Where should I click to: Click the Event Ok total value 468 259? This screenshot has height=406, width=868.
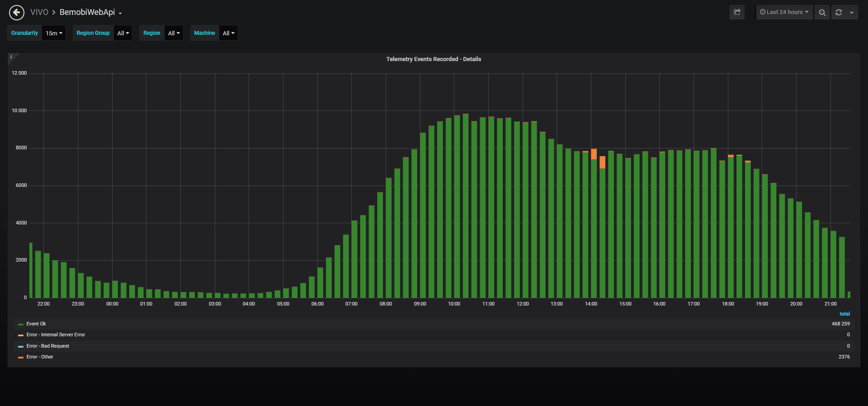[840, 324]
